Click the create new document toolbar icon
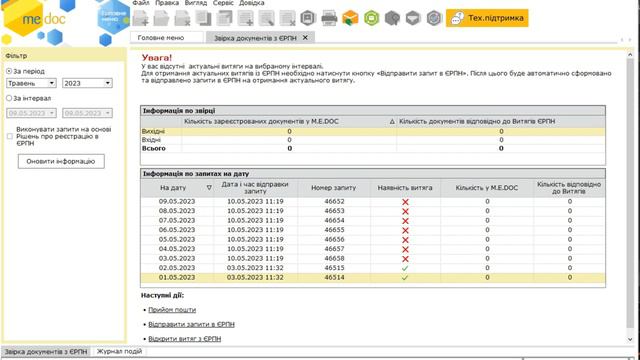 tap(141, 18)
